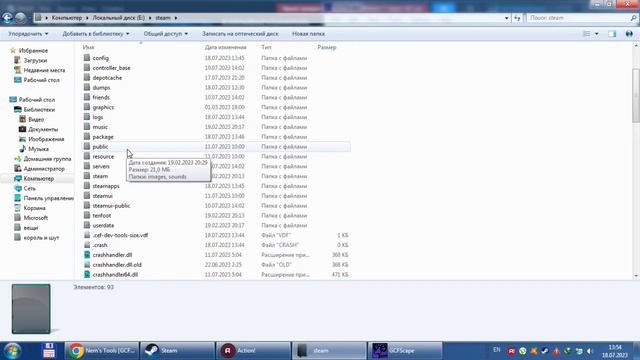
Task: Select the graphics folder icon
Action: point(87,107)
